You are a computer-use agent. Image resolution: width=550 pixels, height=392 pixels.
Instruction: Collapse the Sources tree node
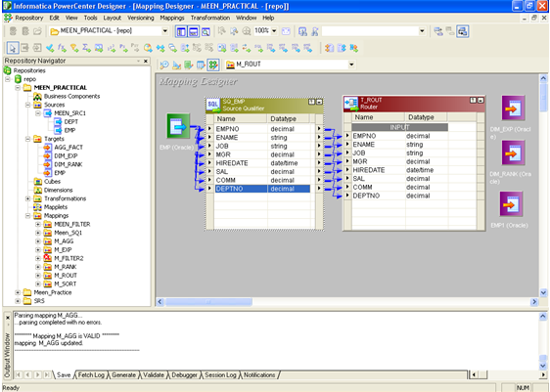(x=27, y=105)
